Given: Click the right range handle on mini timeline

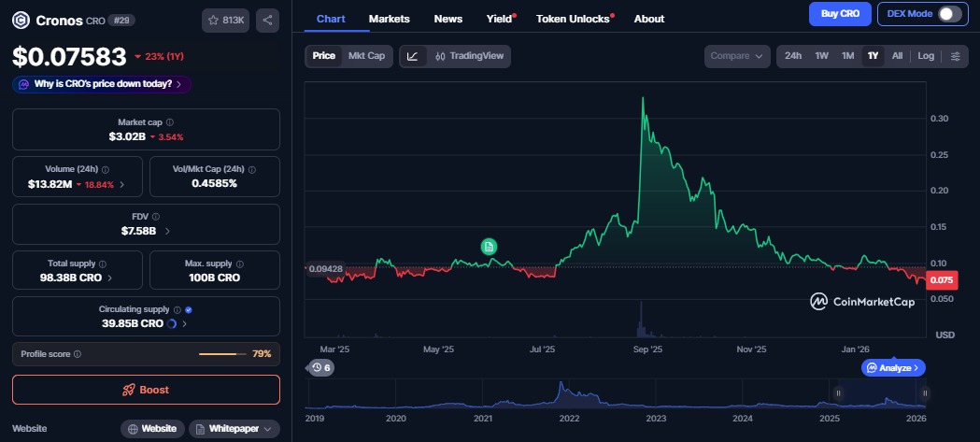Looking at the screenshot, I should pyautogui.click(x=925, y=393).
